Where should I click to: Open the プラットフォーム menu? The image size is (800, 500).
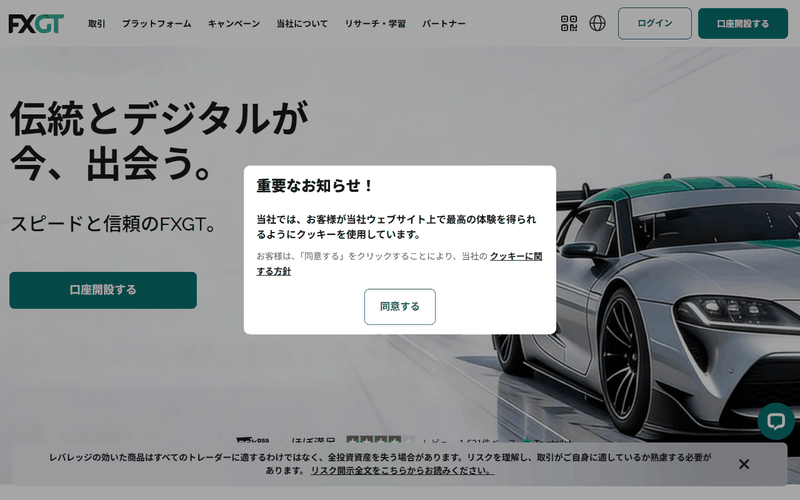pyautogui.click(x=157, y=23)
